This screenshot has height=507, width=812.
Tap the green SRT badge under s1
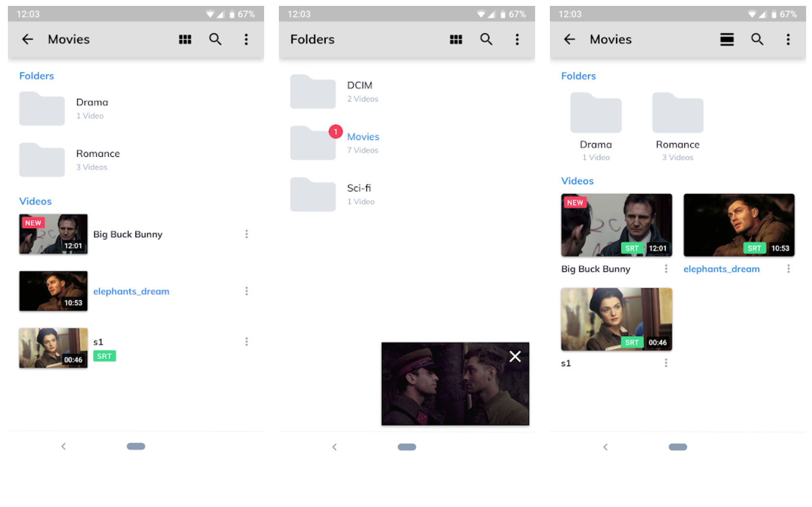[105, 356]
